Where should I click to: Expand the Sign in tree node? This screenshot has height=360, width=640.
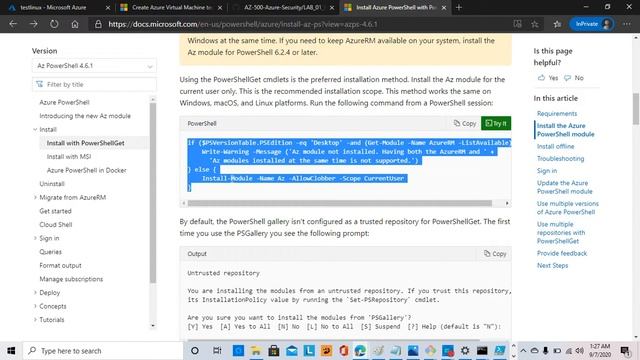click(35, 238)
